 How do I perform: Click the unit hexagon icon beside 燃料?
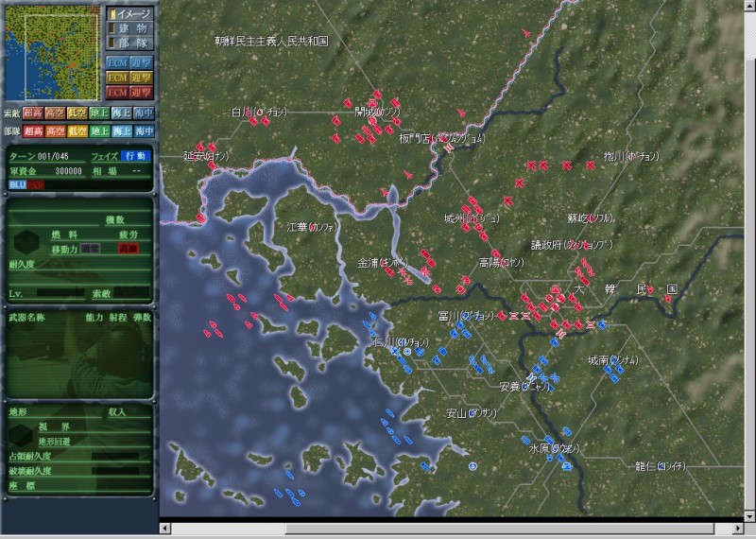coord(26,242)
